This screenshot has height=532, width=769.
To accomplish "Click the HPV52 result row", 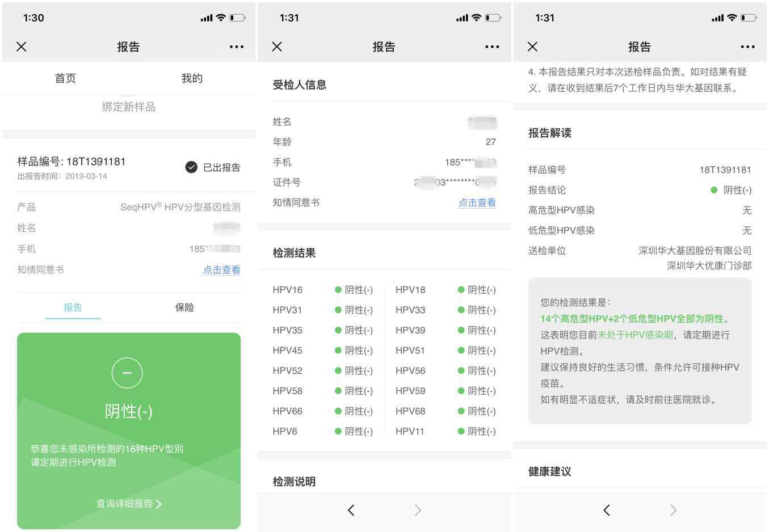I will click(x=322, y=371).
